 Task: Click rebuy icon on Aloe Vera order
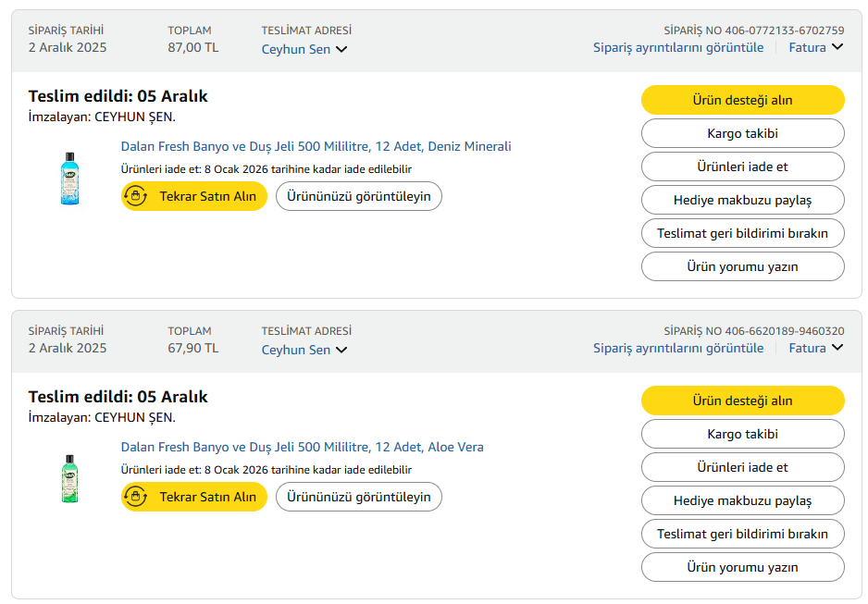pos(136,497)
